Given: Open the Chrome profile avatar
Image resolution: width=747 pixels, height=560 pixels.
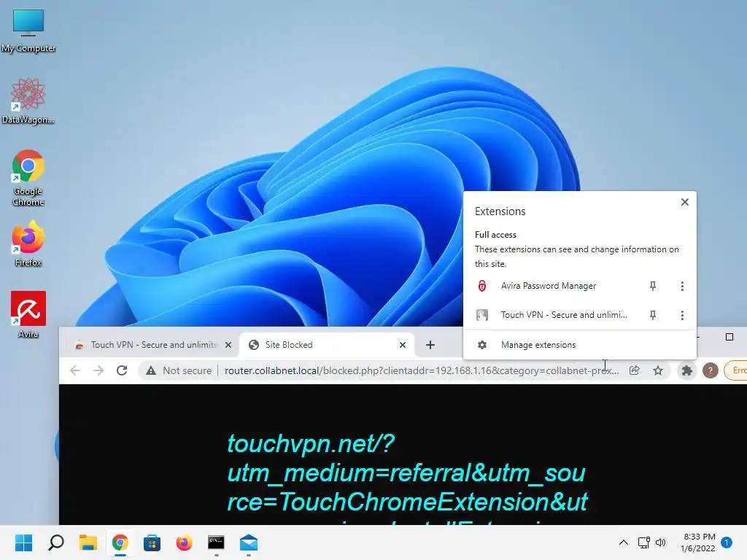Looking at the screenshot, I should pos(711,370).
